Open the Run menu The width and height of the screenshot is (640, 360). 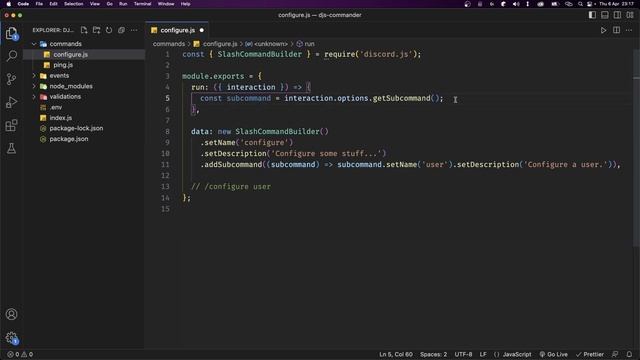[x=123, y=4]
